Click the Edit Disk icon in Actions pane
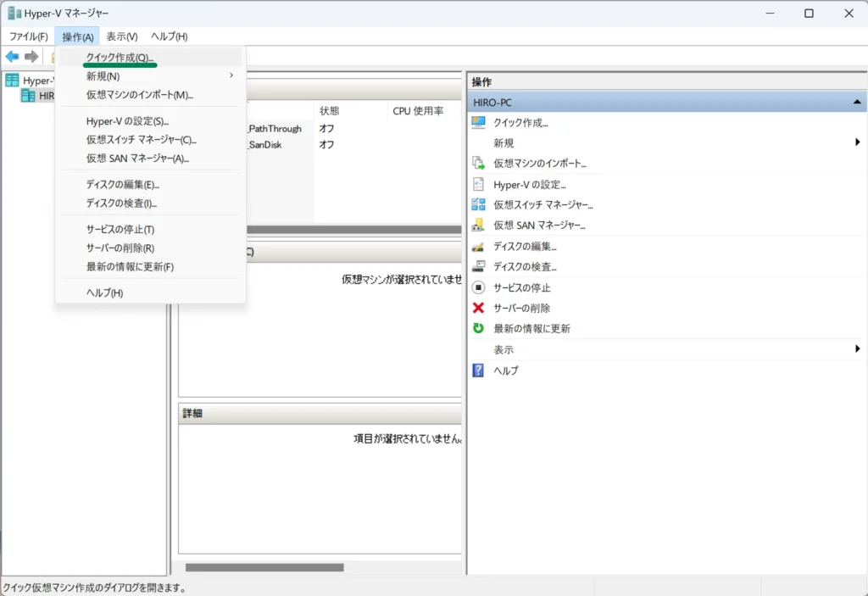Viewport: 868px width, 596px height. 478,246
